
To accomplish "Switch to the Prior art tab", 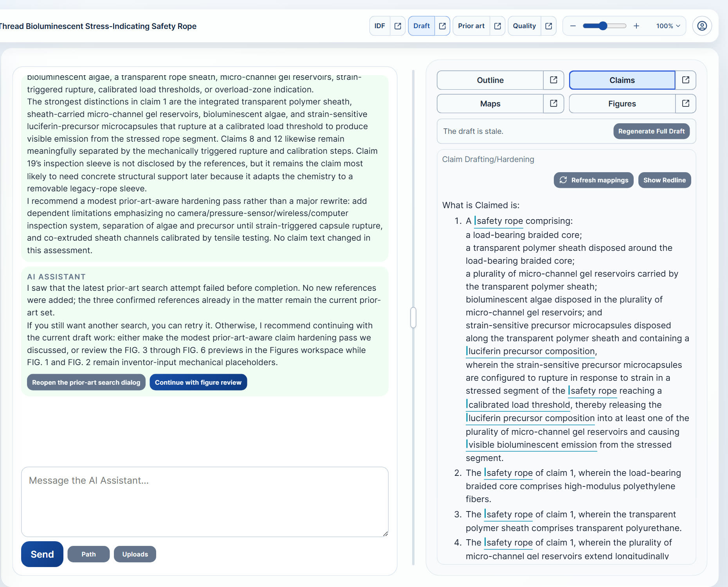I will 471,26.
